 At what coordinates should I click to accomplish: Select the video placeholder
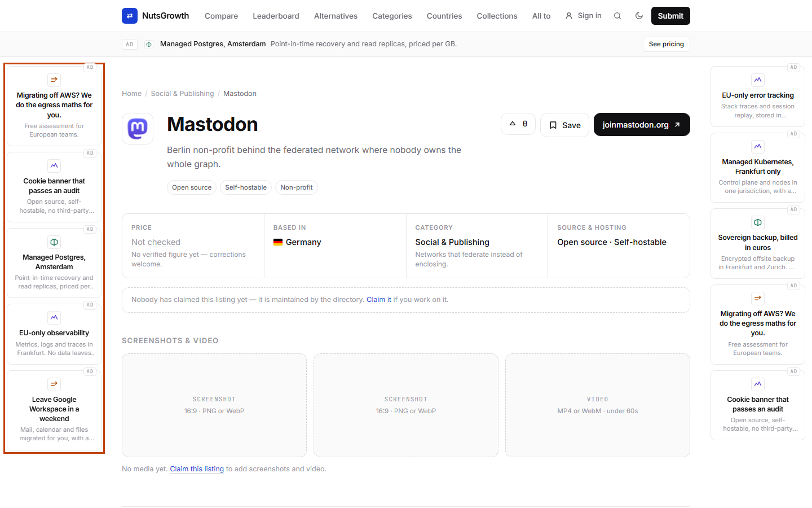pyautogui.click(x=598, y=405)
